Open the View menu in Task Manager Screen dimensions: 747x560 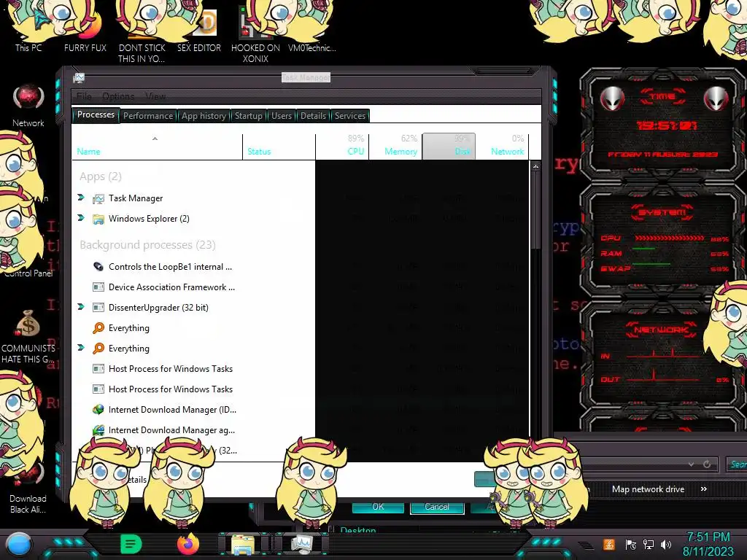pyautogui.click(x=155, y=96)
